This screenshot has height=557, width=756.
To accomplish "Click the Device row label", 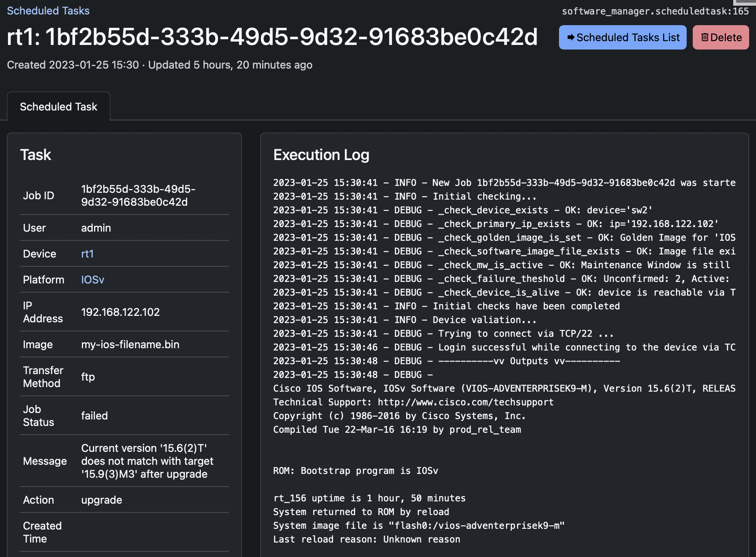I will click(40, 254).
